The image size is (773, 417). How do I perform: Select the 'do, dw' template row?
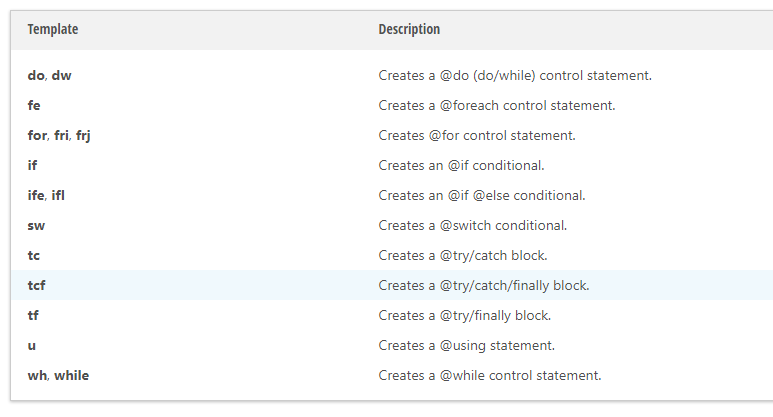point(392,75)
